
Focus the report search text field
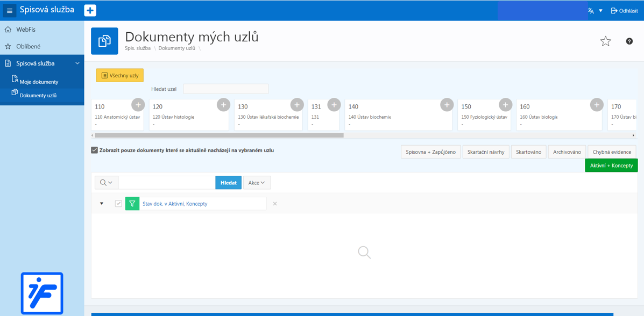[x=167, y=183]
